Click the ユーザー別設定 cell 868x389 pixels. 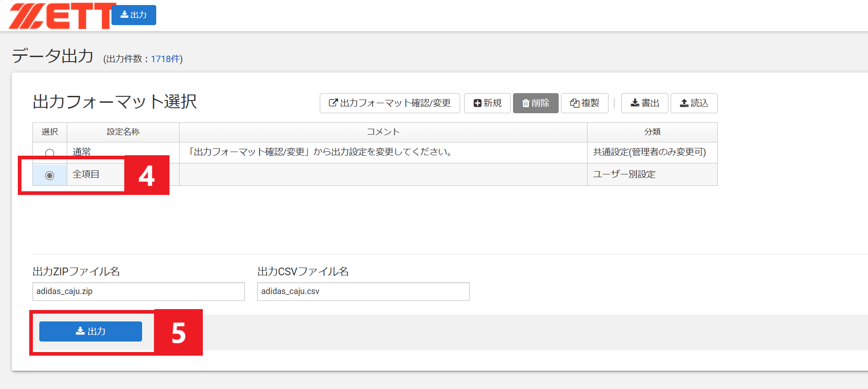point(624,174)
